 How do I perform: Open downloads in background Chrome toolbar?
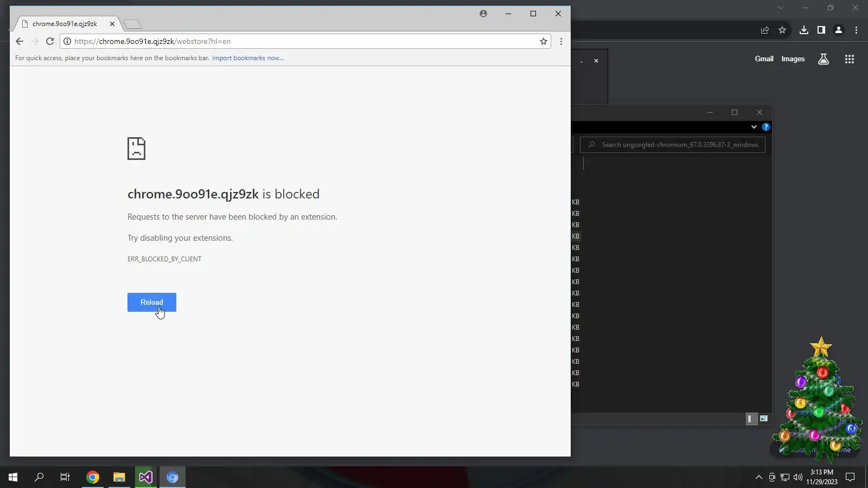pos(804,30)
